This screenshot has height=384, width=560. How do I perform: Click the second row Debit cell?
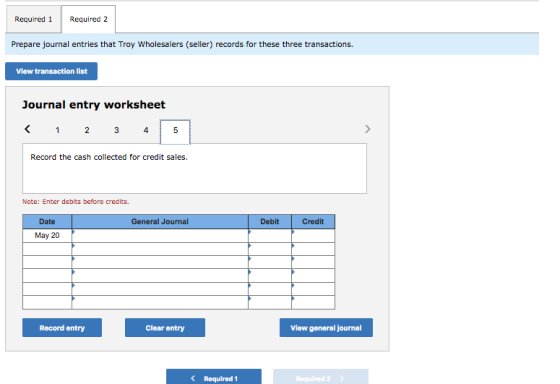270,249
